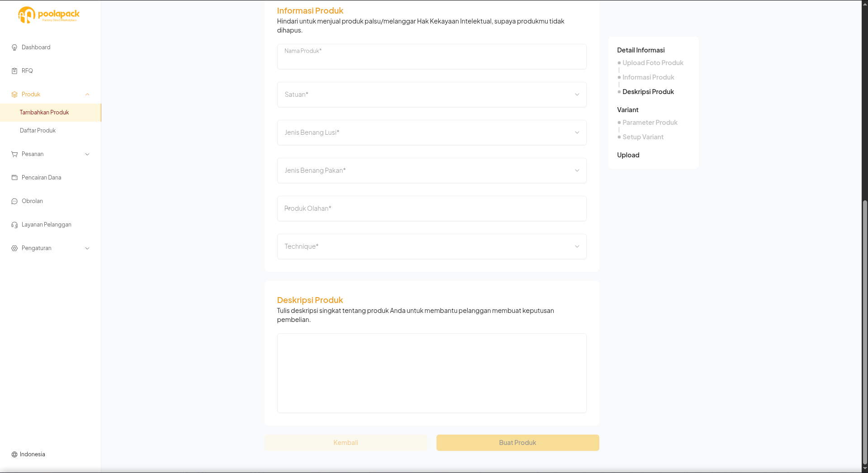
Task: Click the Kembali button
Action: (346, 443)
